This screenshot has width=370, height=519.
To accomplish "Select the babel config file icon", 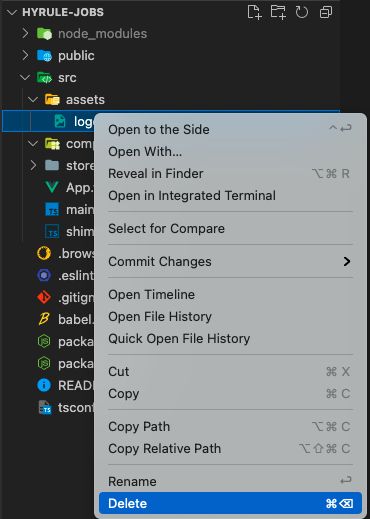I will 44,319.
